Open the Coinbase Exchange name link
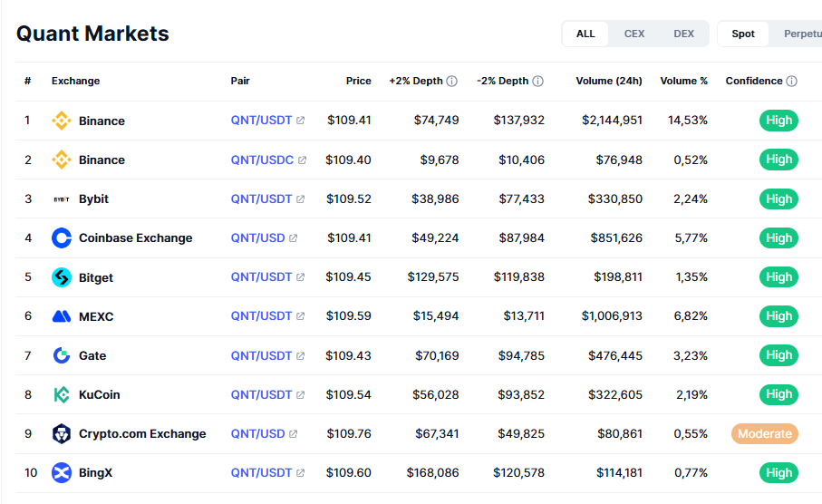822x504 pixels. [136, 238]
